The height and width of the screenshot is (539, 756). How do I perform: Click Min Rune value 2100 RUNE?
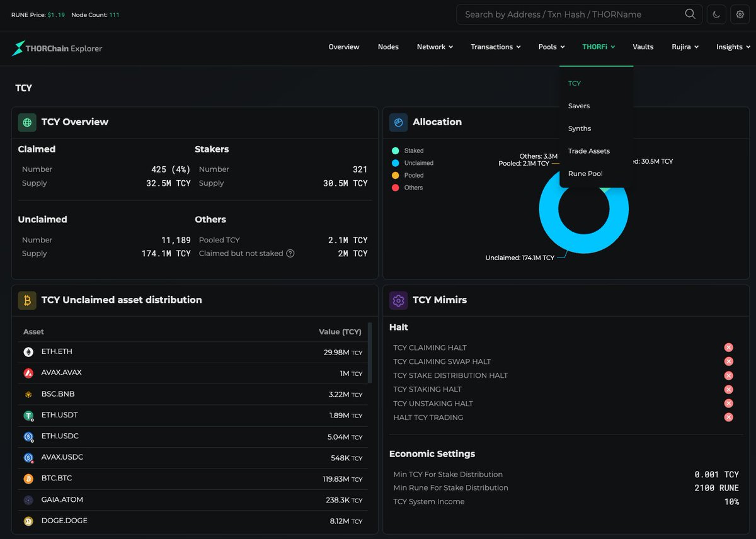[x=717, y=488]
